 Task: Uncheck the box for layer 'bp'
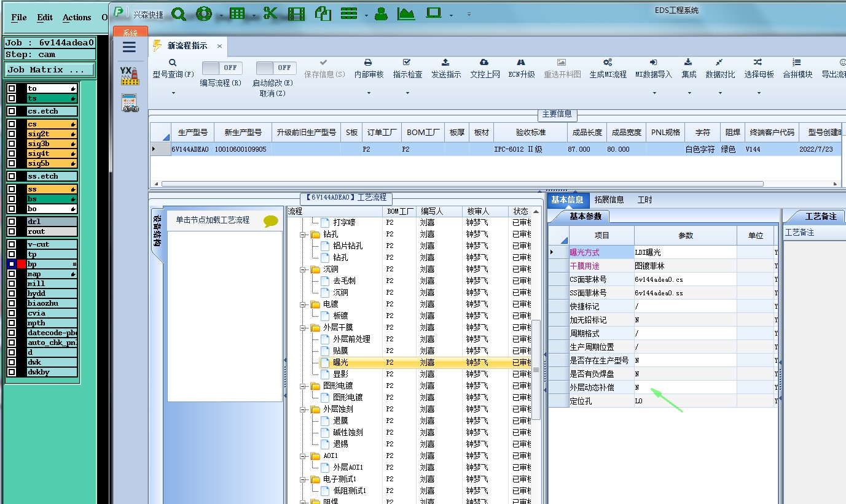tap(12, 264)
